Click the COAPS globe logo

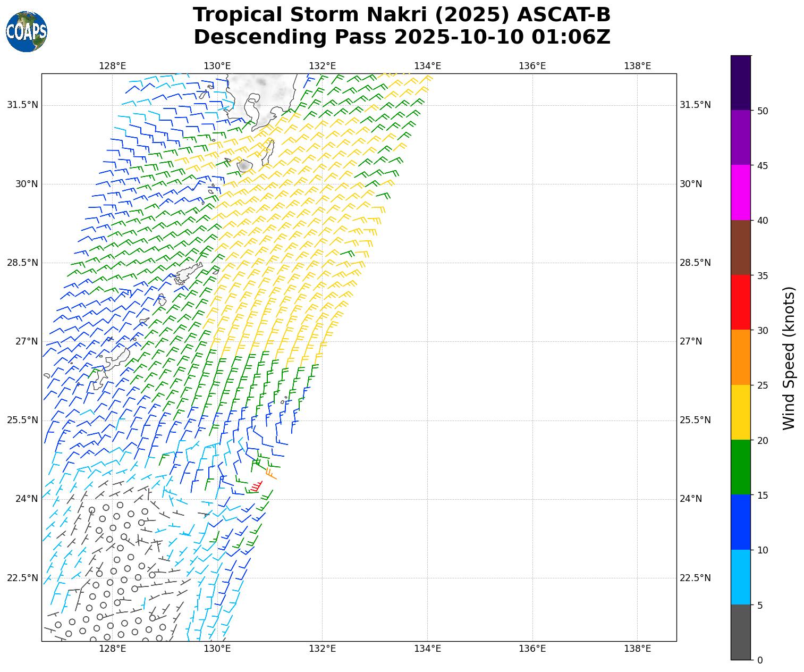pyautogui.click(x=27, y=32)
